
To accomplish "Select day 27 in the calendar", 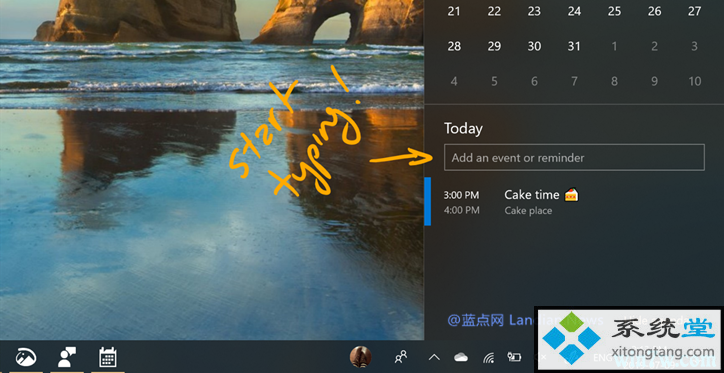I will click(694, 11).
